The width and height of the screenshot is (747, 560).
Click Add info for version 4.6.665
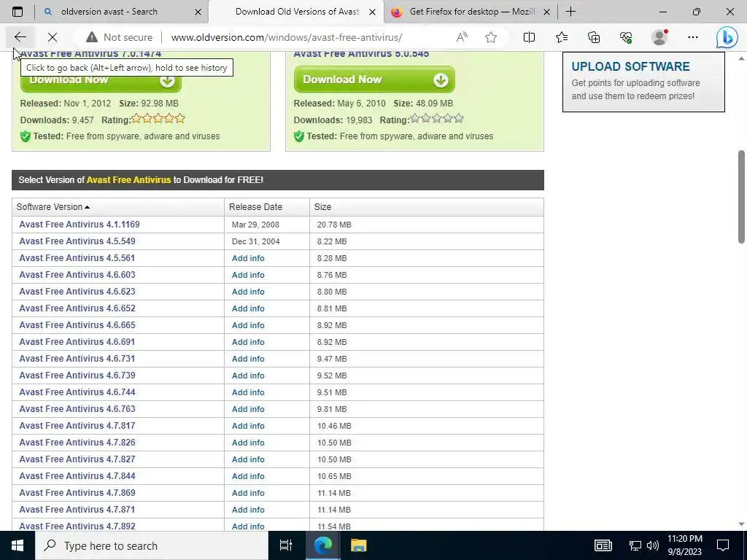248,325
